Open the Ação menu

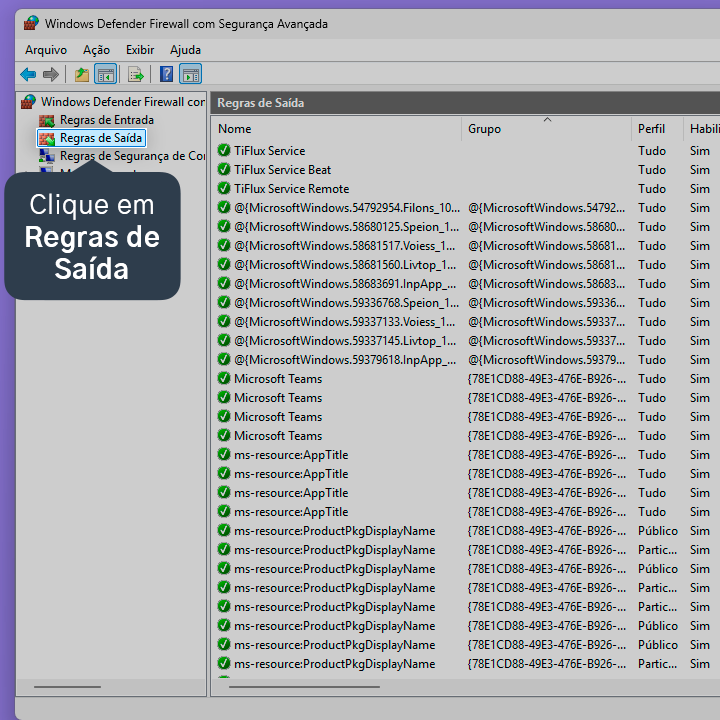(x=96, y=50)
